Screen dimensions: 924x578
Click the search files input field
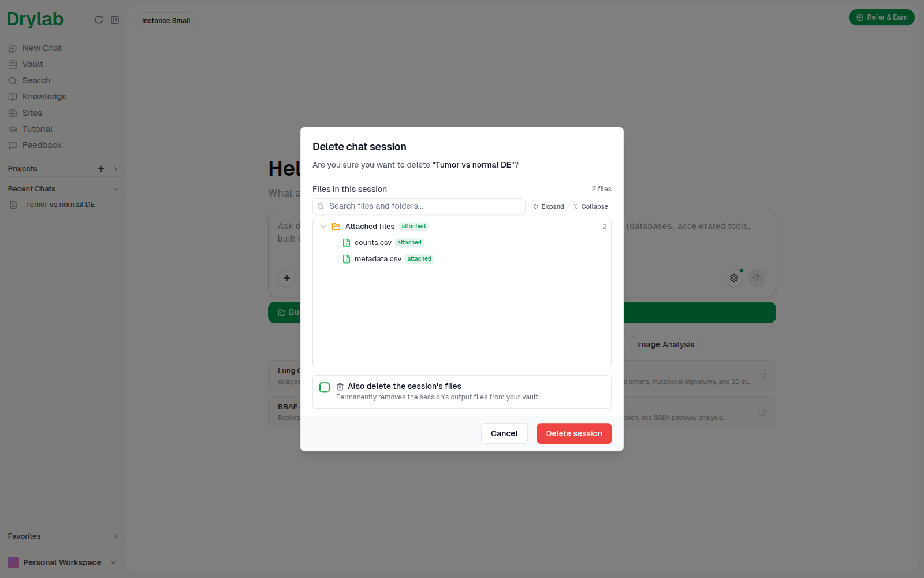click(x=419, y=206)
